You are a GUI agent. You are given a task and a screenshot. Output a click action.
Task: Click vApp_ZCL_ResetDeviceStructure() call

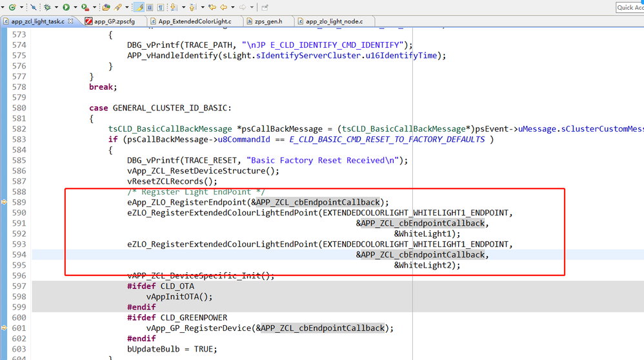[203, 171]
